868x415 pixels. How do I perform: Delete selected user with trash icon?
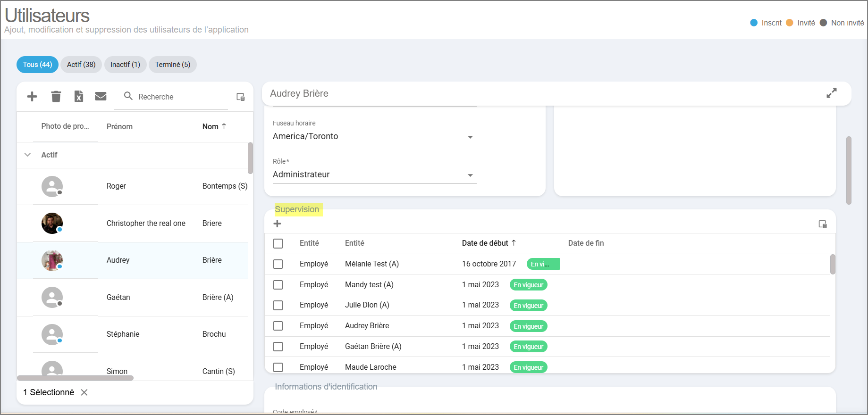[x=56, y=97]
